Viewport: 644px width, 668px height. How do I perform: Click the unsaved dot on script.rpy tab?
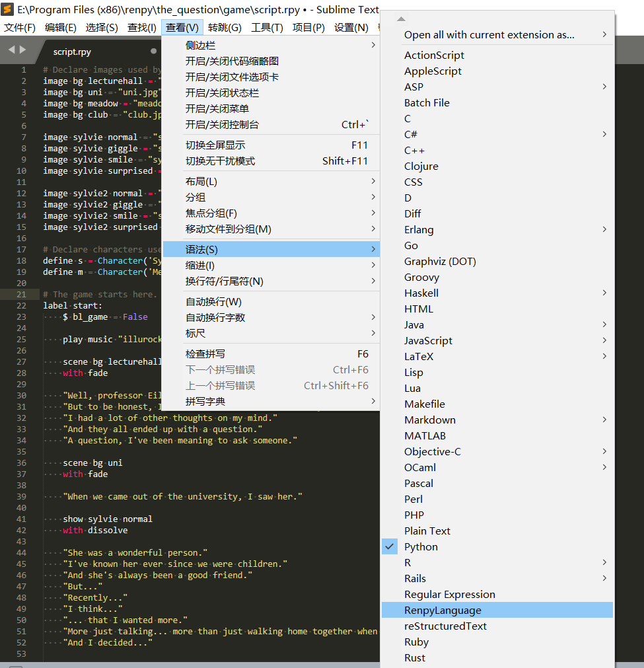153,51
